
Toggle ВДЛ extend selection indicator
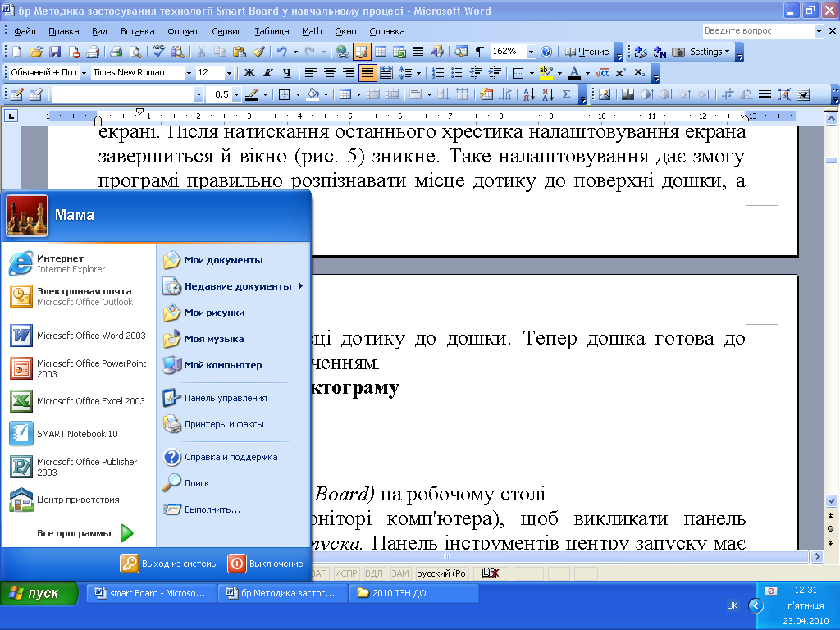click(373, 573)
